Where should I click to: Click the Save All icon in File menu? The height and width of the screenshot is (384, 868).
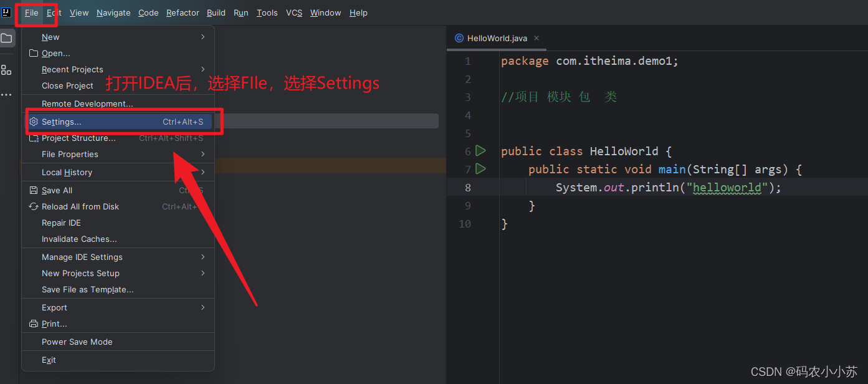32,190
